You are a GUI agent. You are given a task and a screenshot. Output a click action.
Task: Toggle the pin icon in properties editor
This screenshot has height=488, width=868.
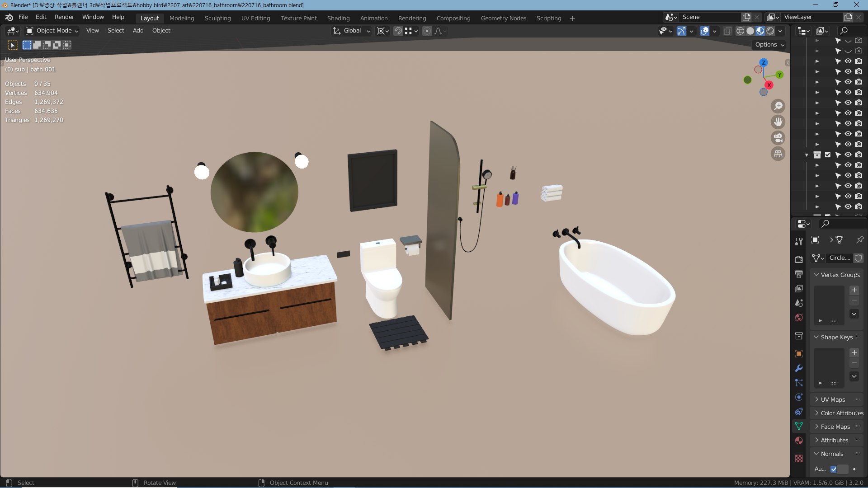859,240
